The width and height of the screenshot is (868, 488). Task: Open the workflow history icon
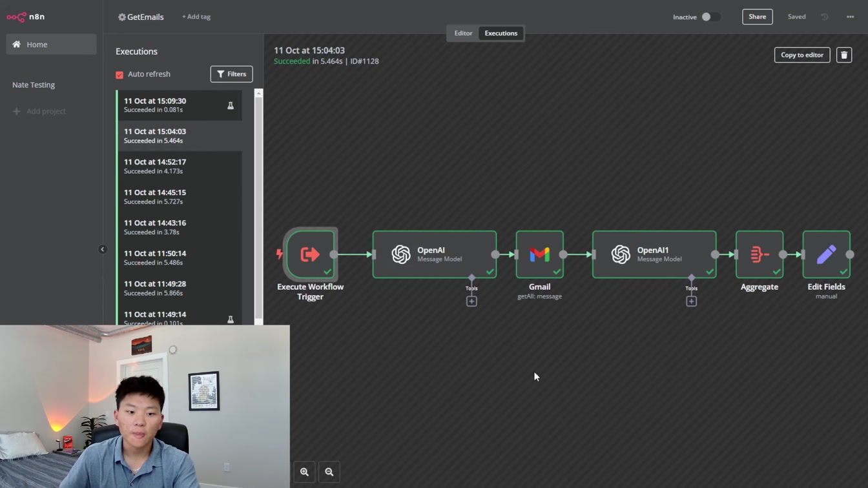coord(825,17)
